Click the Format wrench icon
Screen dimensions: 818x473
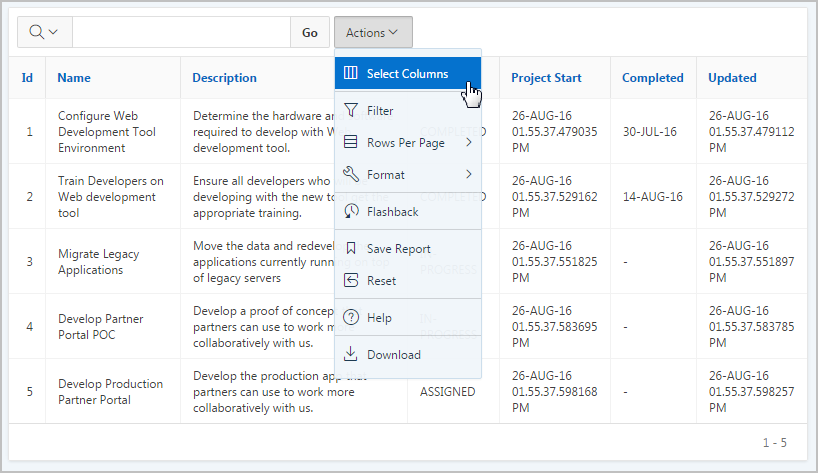[x=350, y=174]
